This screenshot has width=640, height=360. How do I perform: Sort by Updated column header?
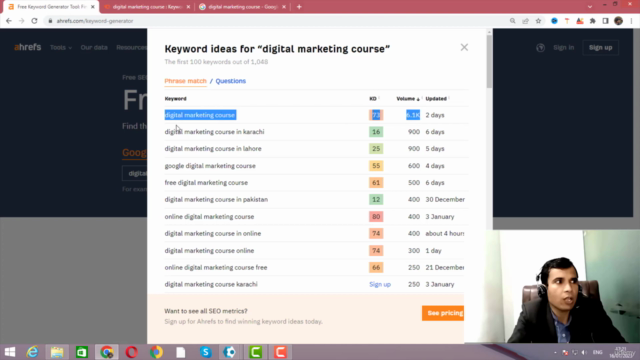[x=437, y=98]
